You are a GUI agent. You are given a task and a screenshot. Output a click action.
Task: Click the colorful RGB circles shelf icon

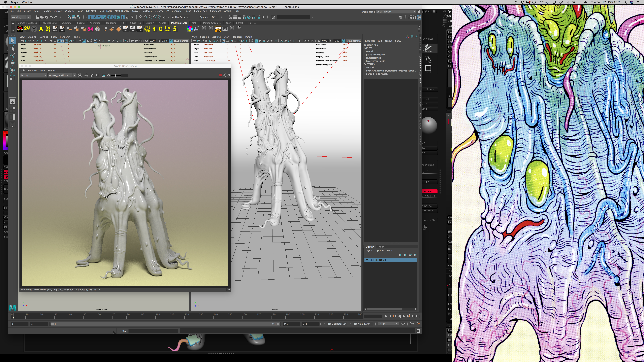coord(190,29)
